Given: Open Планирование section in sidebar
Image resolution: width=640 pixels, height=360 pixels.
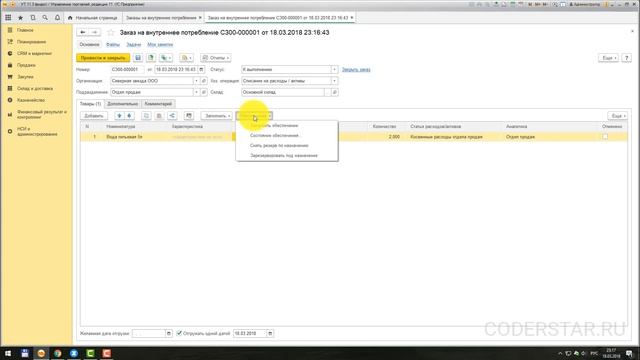Looking at the screenshot, I should click(x=31, y=42).
